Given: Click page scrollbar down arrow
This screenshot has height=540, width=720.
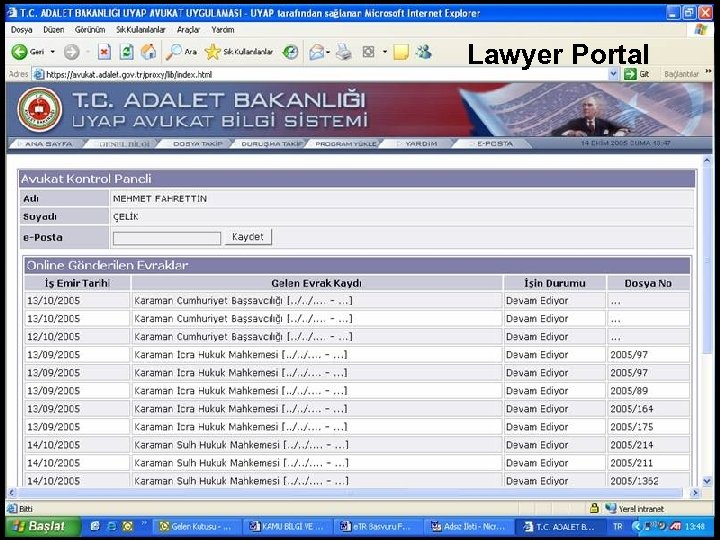Looking at the screenshot, I should tap(707, 481).
